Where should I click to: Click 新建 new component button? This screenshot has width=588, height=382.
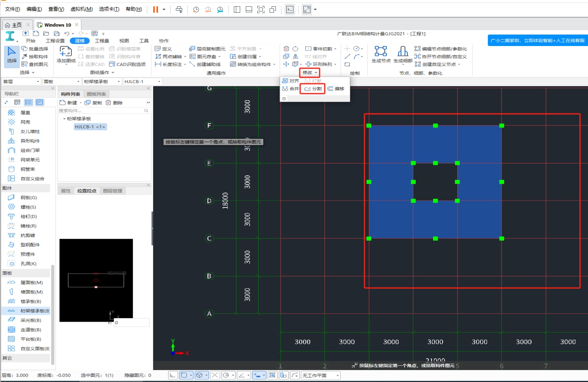[69, 103]
